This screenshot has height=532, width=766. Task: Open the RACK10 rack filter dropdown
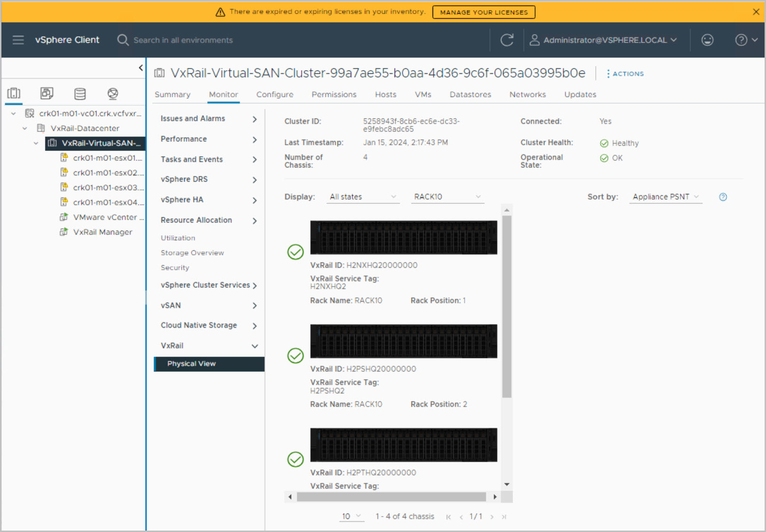click(447, 197)
